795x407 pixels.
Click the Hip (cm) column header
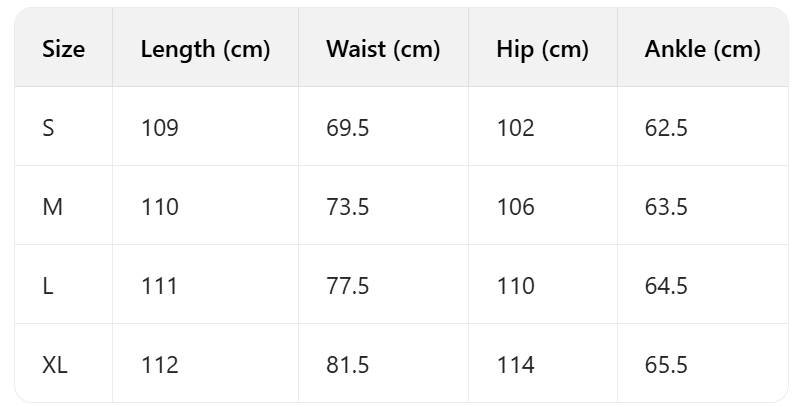click(x=542, y=49)
